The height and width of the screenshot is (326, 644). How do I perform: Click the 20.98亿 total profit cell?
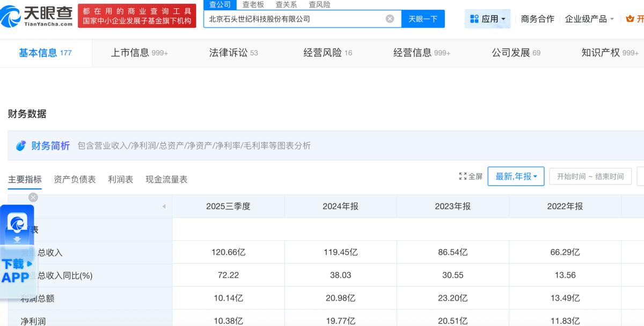click(340, 298)
